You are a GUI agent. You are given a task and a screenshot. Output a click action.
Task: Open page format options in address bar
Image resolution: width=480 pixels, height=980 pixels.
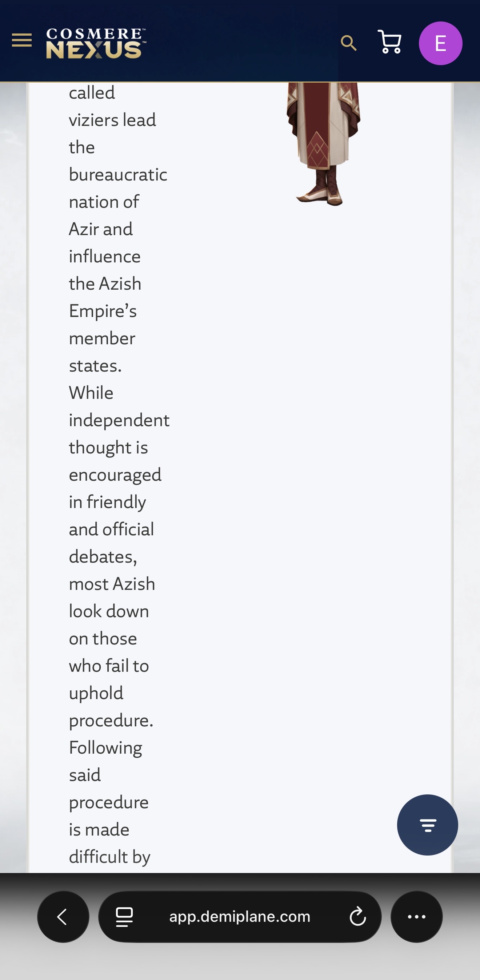(x=124, y=916)
